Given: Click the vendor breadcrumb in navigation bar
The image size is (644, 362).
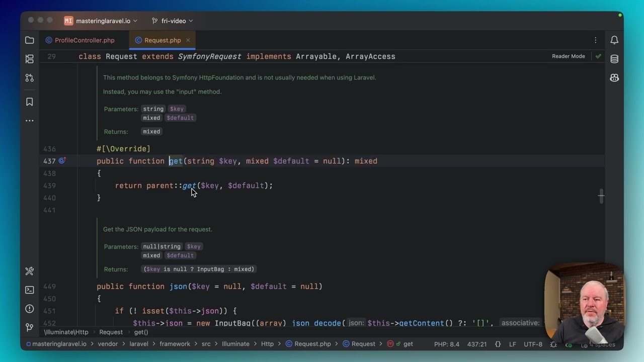Looking at the screenshot, I should tap(108, 344).
